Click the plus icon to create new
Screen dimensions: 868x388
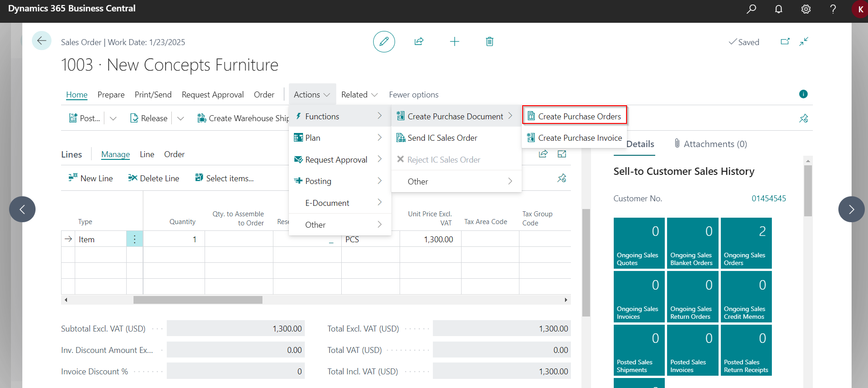pyautogui.click(x=454, y=42)
